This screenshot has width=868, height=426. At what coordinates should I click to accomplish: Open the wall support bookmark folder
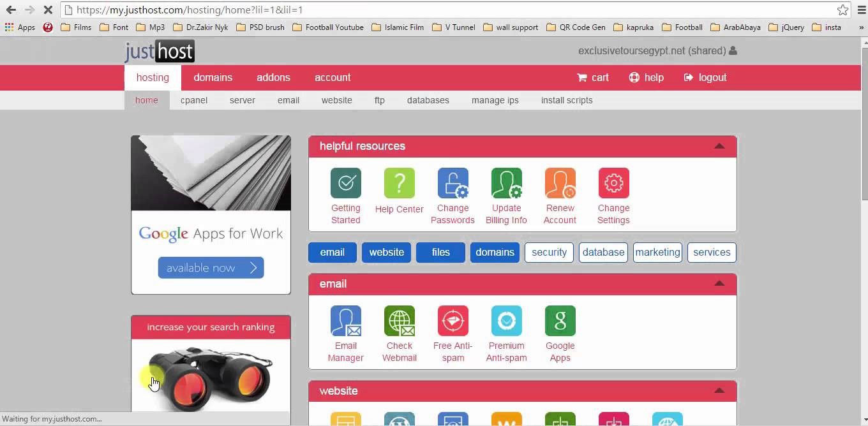tap(511, 27)
